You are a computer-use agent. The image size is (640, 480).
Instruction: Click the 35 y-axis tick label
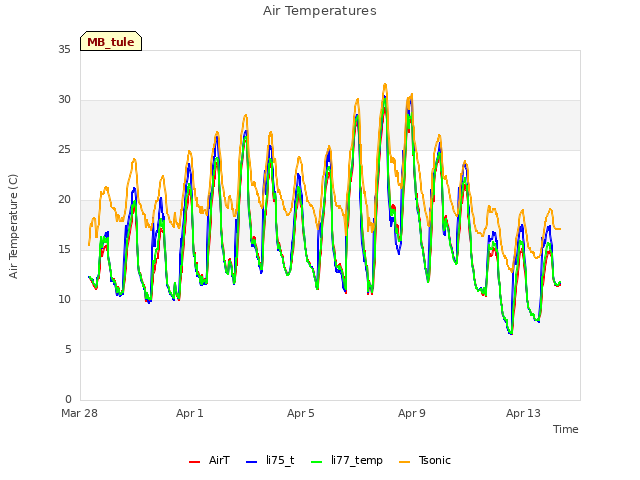(x=64, y=49)
